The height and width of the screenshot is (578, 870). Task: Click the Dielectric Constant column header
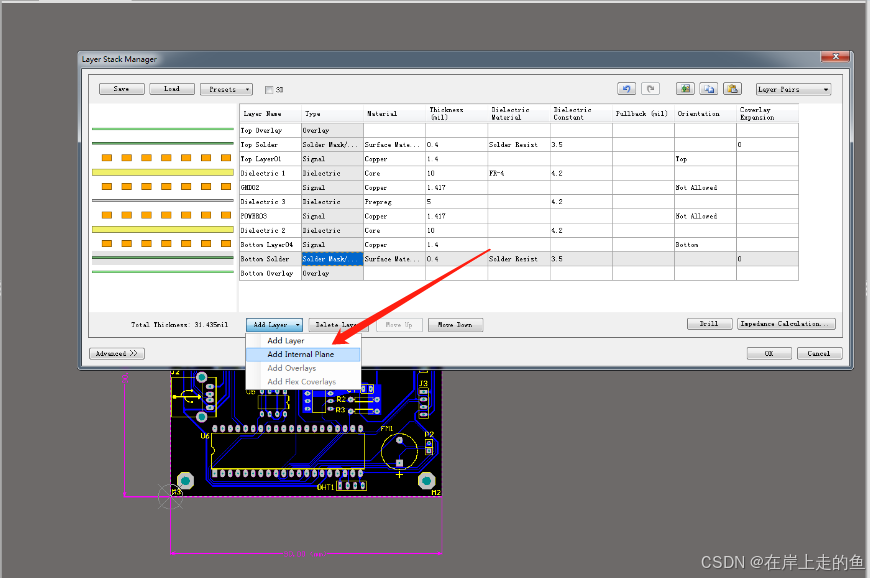click(581, 114)
